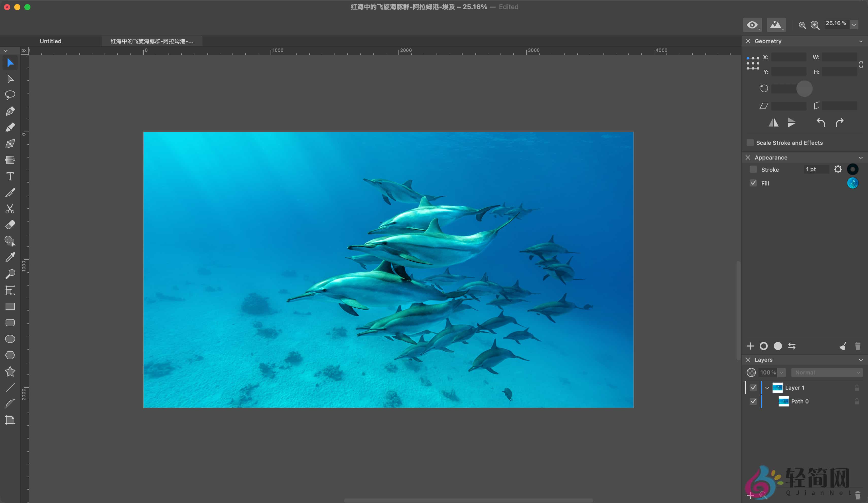Image resolution: width=868 pixels, height=503 pixels.
Task: Select the Scissors tool
Action: point(10,209)
